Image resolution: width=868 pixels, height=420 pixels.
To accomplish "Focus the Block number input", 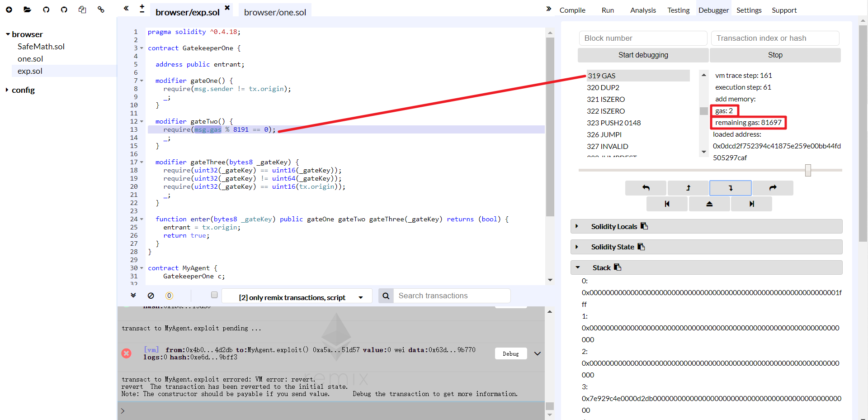I will tap(643, 38).
